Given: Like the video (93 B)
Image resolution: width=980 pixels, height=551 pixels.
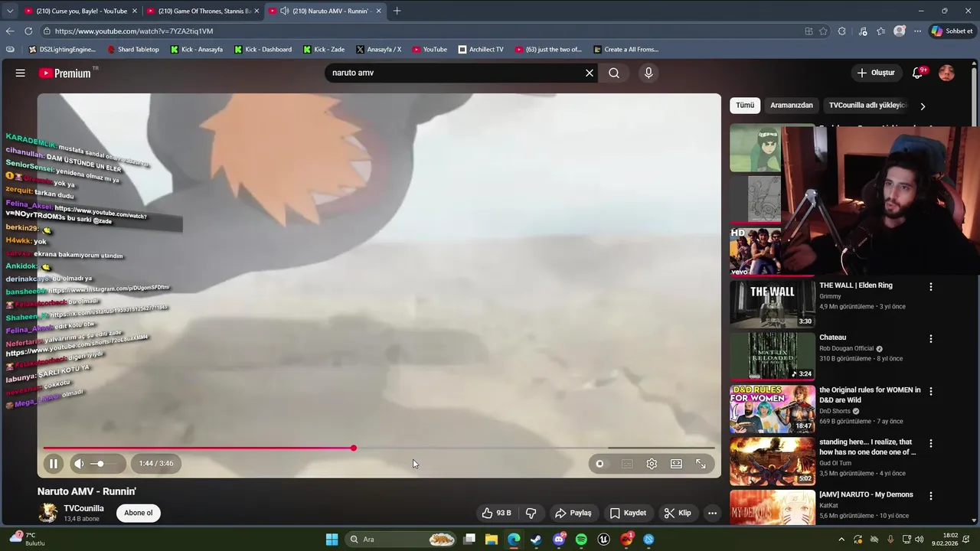Looking at the screenshot, I should [x=496, y=513].
